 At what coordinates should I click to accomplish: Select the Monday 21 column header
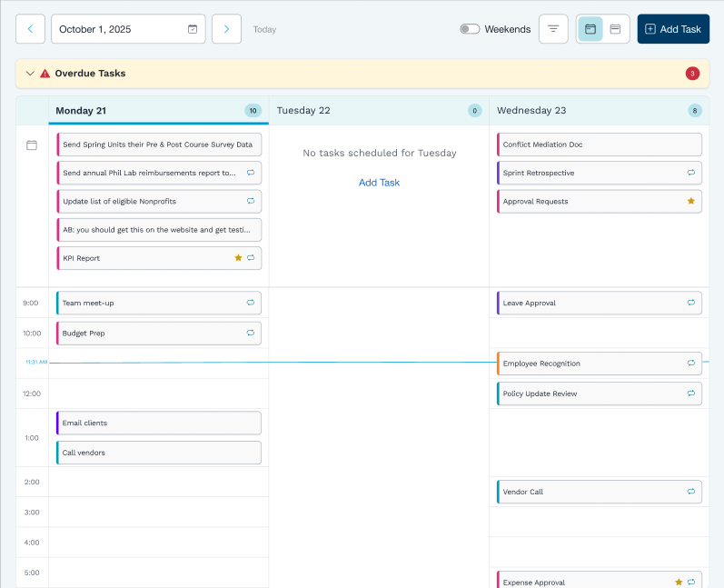pos(81,111)
